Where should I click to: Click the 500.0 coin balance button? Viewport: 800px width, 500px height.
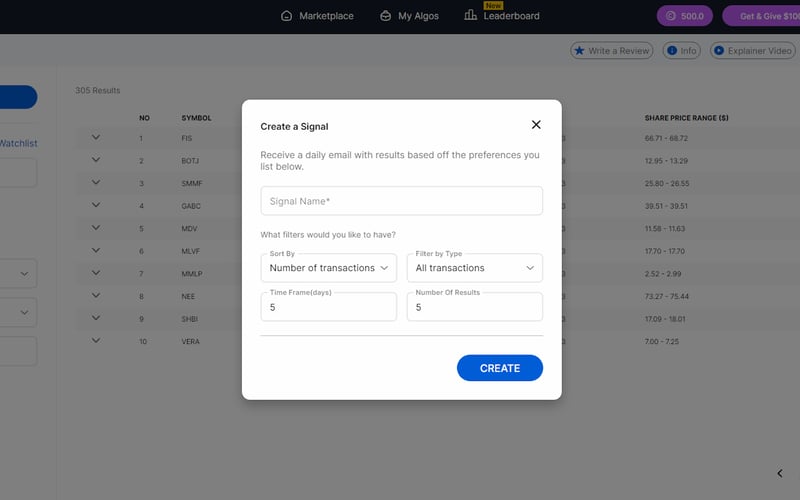(685, 16)
